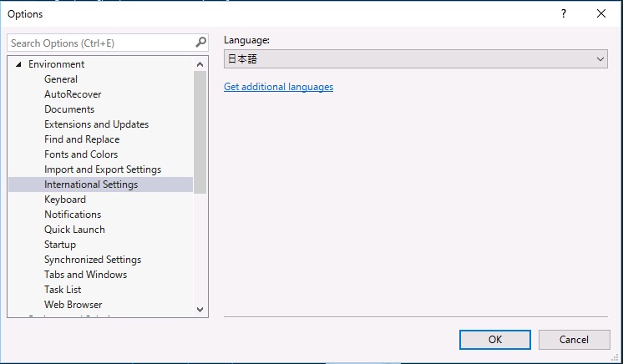Select the AutoRecover page

pyautogui.click(x=73, y=94)
